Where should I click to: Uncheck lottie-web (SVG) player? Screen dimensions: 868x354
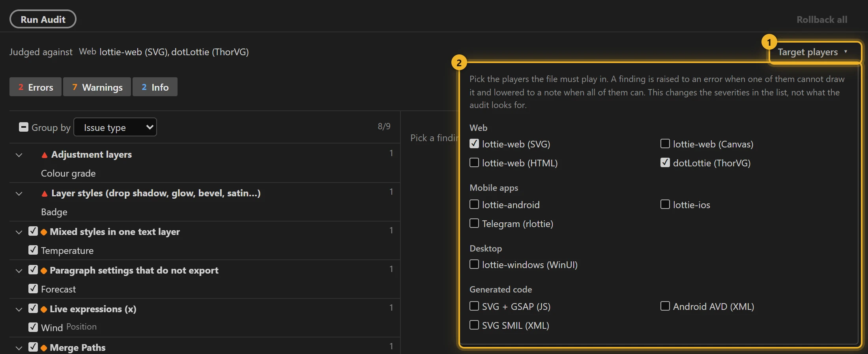[x=474, y=144]
